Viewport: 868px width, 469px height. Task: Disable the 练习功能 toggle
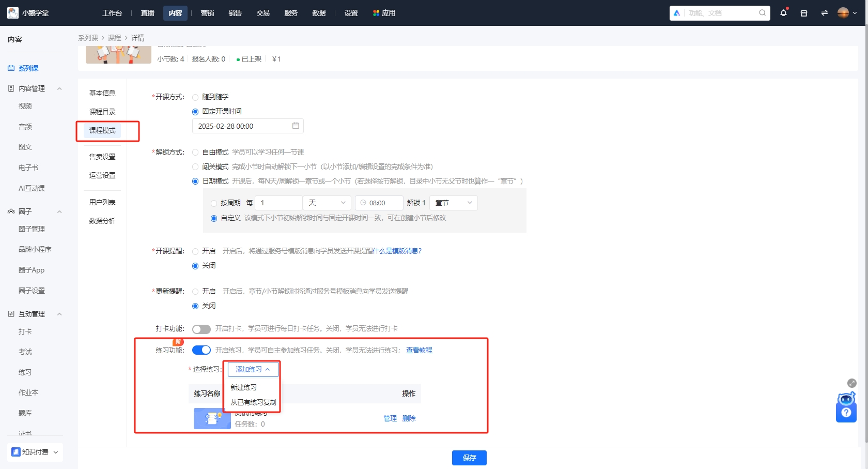(x=201, y=350)
